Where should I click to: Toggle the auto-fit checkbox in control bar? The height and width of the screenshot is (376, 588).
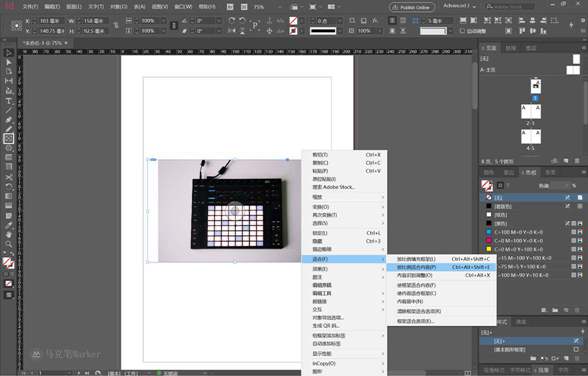click(462, 31)
